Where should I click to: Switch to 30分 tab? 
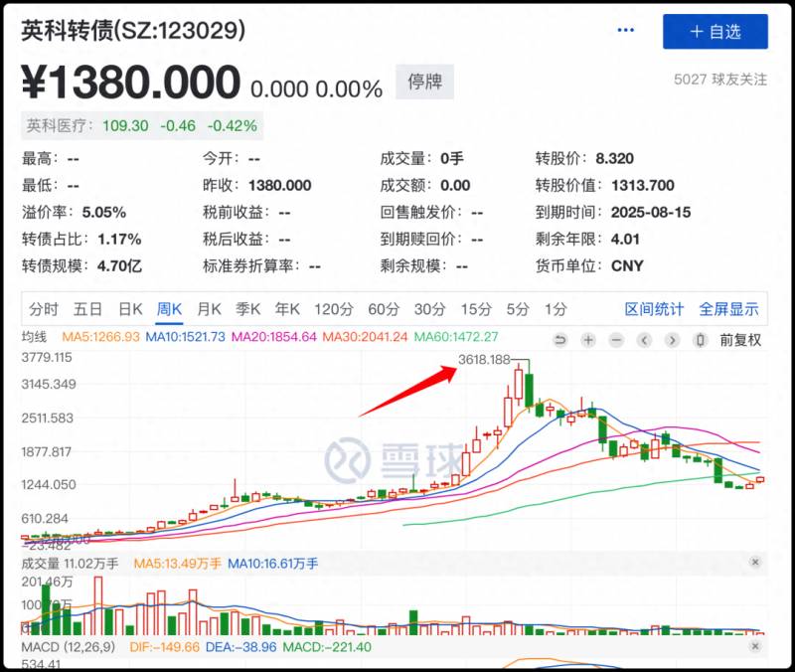(430, 309)
